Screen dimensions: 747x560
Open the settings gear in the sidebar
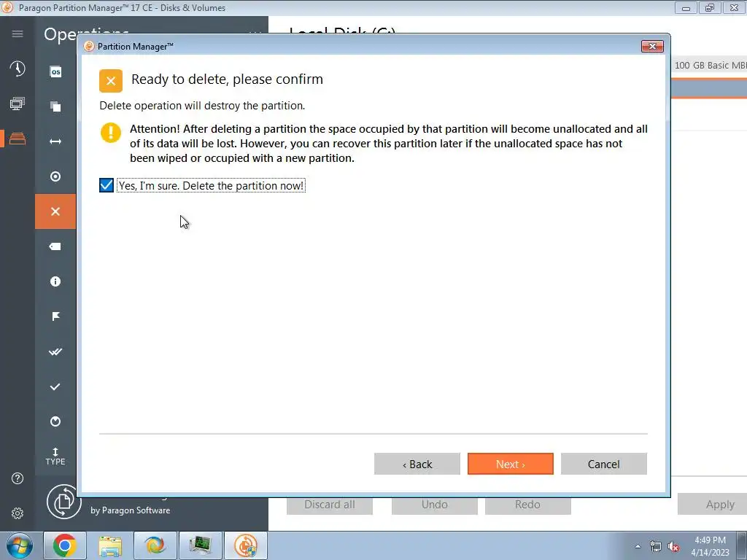pyautogui.click(x=18, y=513)
